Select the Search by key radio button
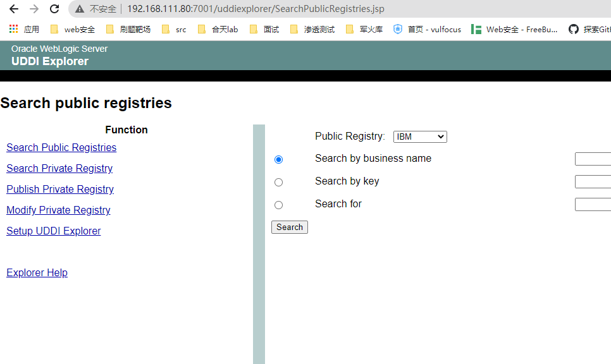This screenshot has height=364, width=611. (x=278, y=182)
